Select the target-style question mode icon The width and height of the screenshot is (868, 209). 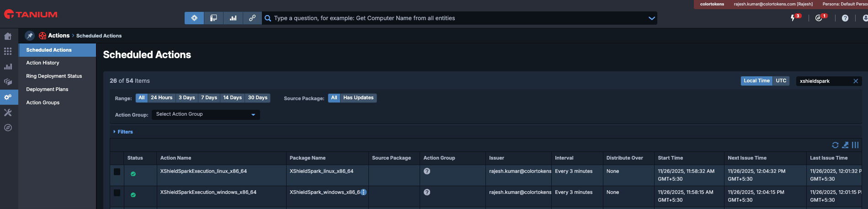tap(194, 18)
